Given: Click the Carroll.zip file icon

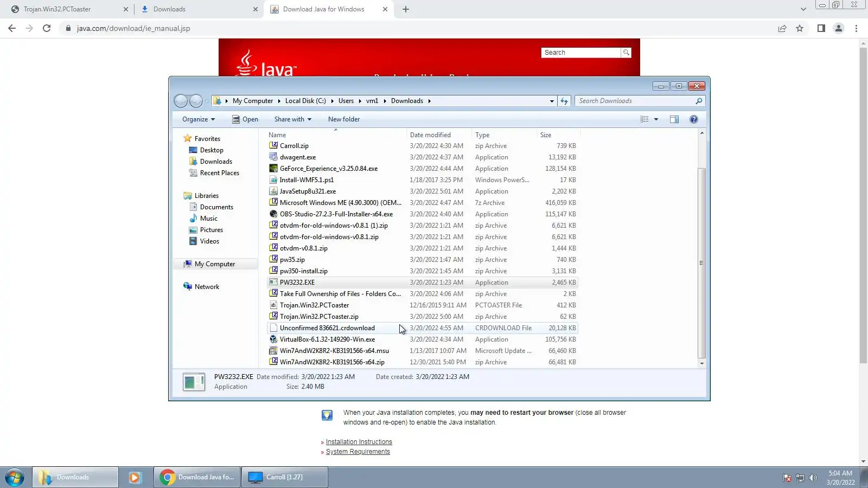Looking at the screenshot, I should (273, 145).
